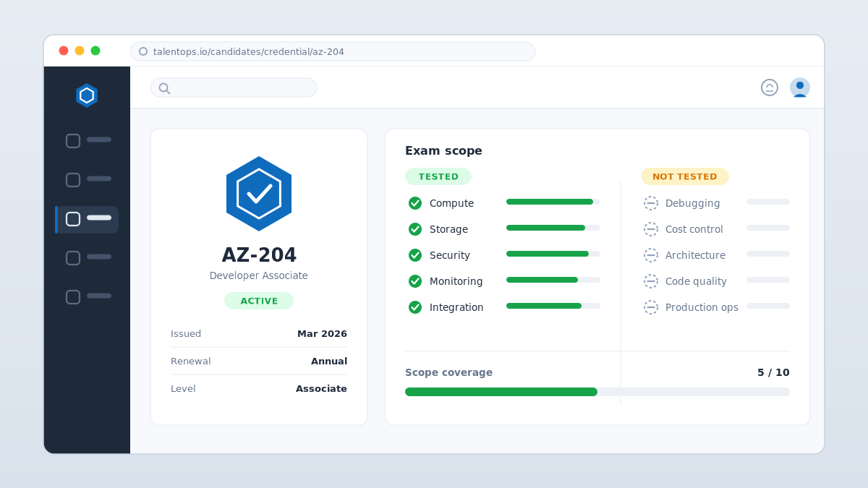
Task: Click the yellow minimize window dot
Action: point(80,51)
